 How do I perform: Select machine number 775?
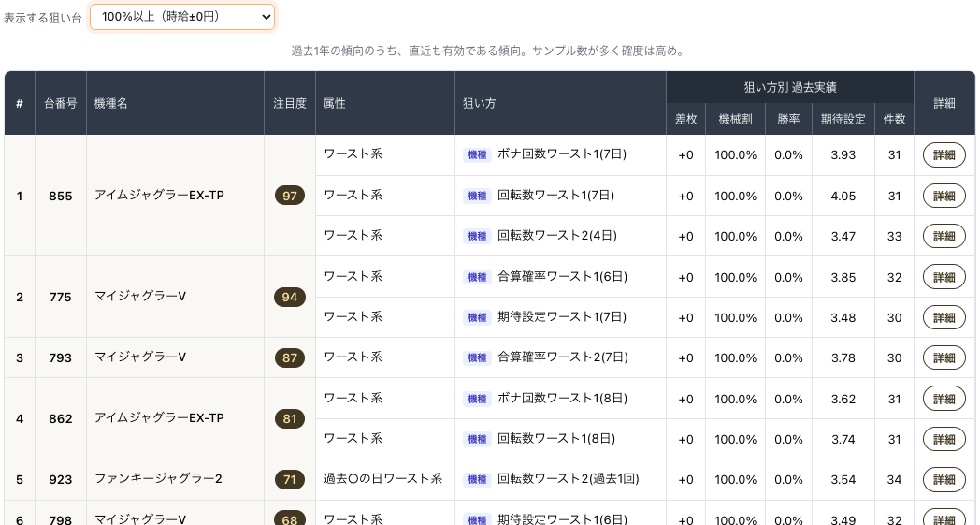61,298
